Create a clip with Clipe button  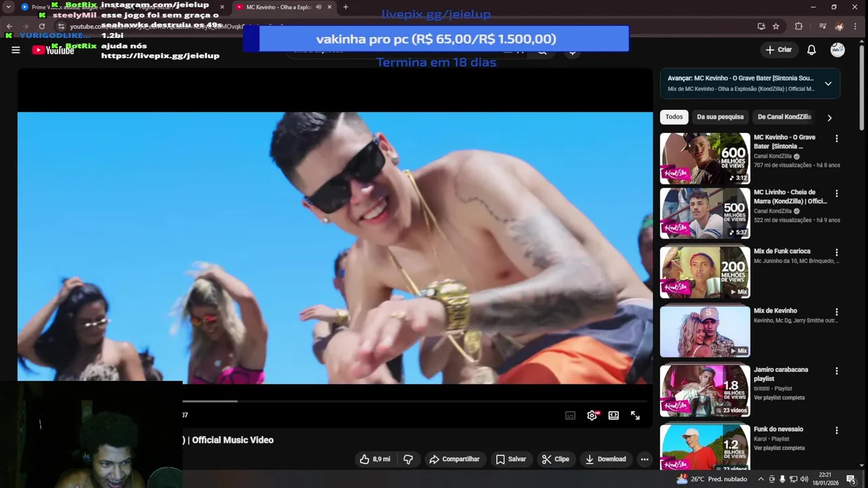pyautogui.click(x=555, y=459)
